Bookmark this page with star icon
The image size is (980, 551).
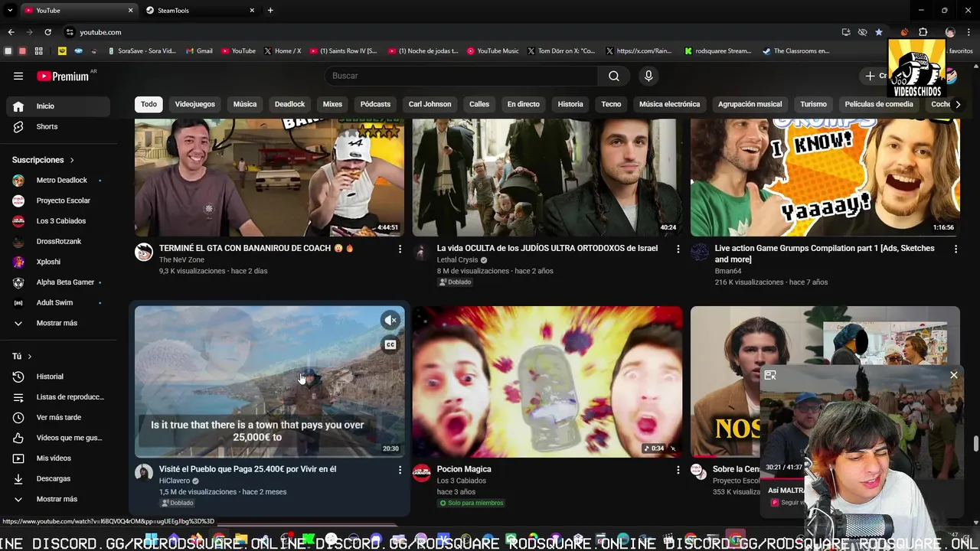879,32
